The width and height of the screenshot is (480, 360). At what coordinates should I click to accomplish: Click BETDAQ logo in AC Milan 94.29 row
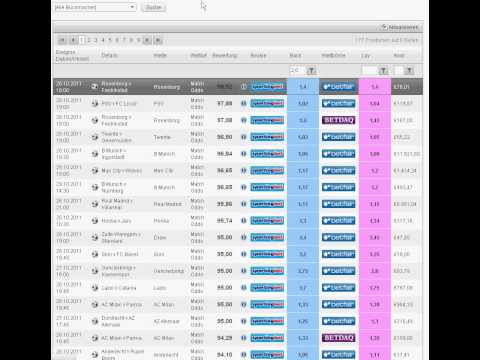coord(338,338)
